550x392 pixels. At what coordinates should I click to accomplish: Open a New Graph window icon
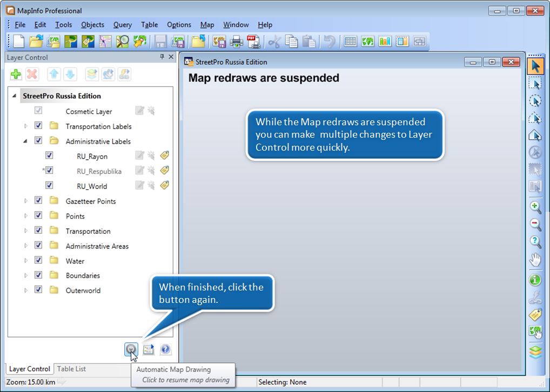(x=385, y=42)
